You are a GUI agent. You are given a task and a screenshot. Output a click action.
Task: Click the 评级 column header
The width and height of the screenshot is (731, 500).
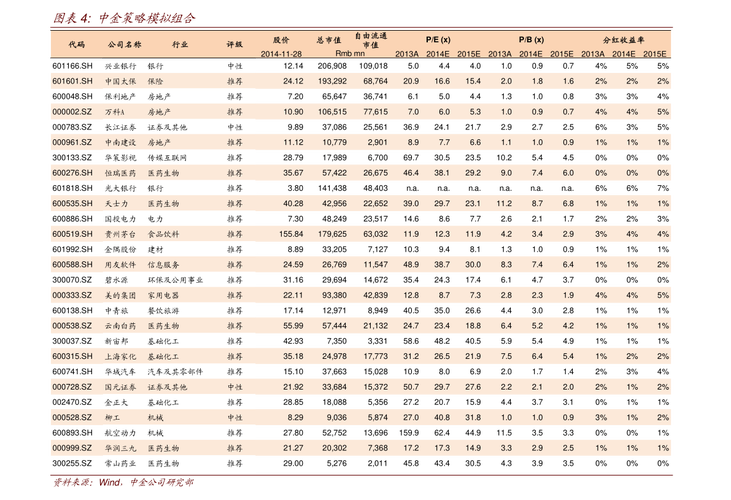point(234,45)
